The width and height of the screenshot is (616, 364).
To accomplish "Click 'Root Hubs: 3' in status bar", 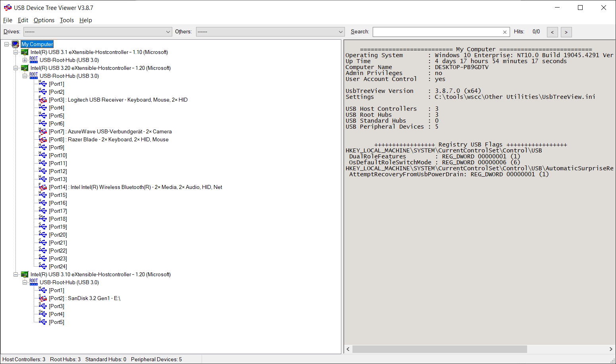I will tap(65, 359).
